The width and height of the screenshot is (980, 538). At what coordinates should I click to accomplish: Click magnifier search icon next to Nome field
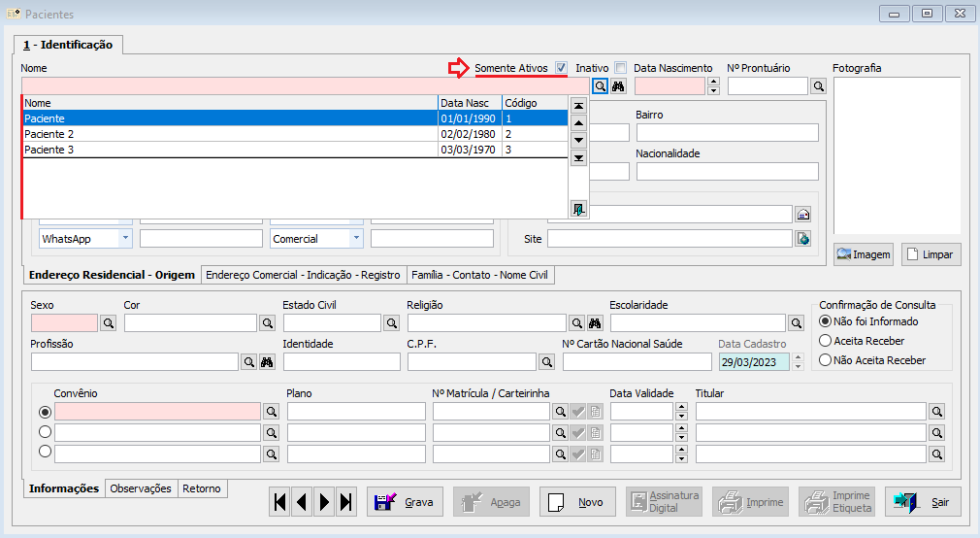coord(600,86)
